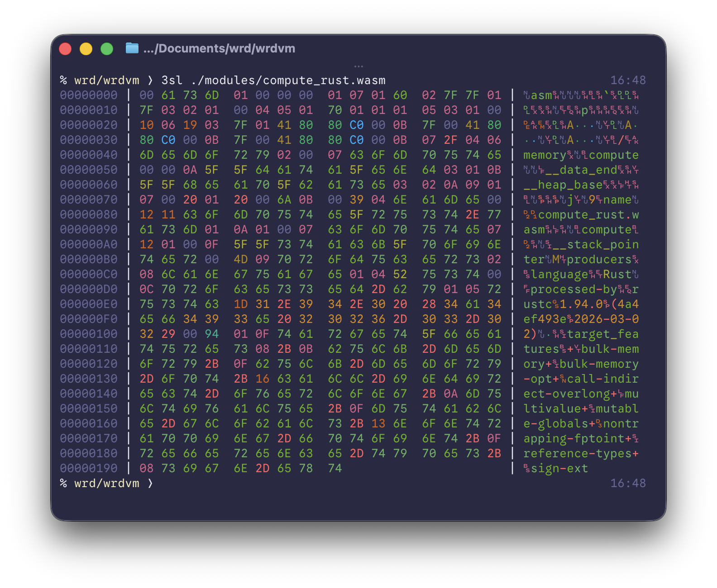Close the terminal with the red button
Screen dimensions: 717x588
65,49
